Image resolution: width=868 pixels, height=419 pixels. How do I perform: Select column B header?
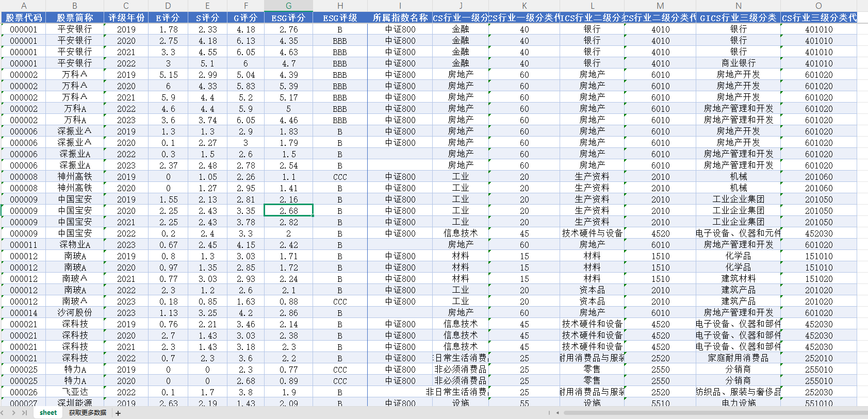click(x=75, y=6)
